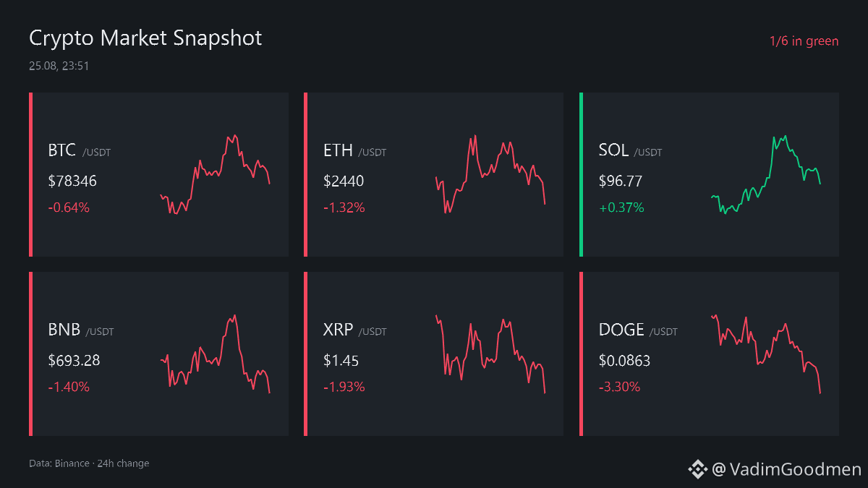Click the BTC ticker label
Screen dimensions: 868x488
coord(62,150)
